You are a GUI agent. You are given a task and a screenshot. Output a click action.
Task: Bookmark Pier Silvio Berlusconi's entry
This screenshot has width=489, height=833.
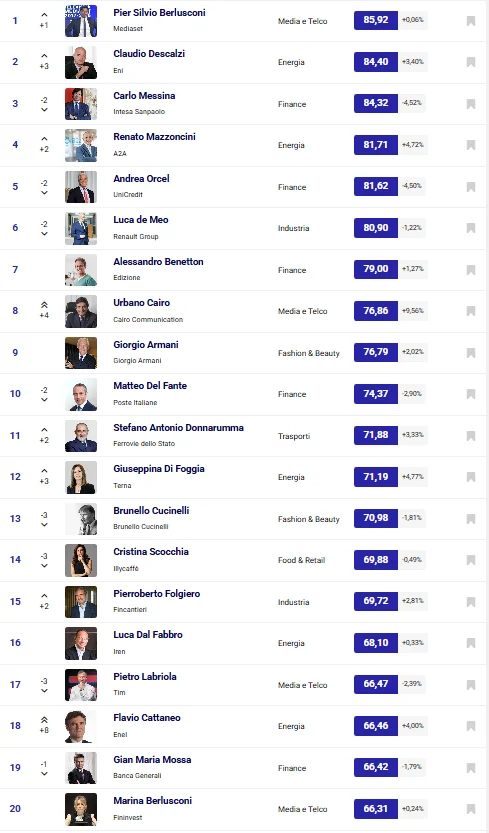[471, 21]
